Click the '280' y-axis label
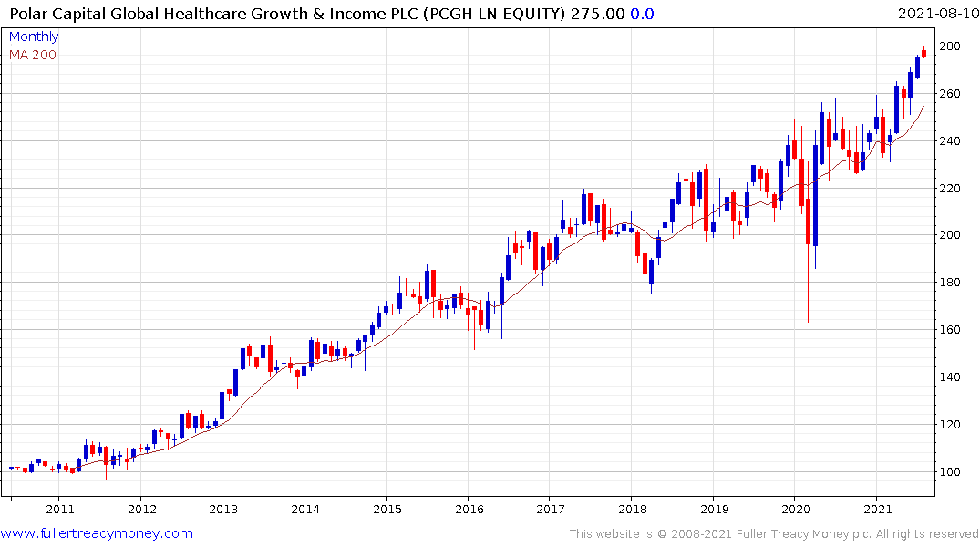The image size is (980, 547). point(949,46)
